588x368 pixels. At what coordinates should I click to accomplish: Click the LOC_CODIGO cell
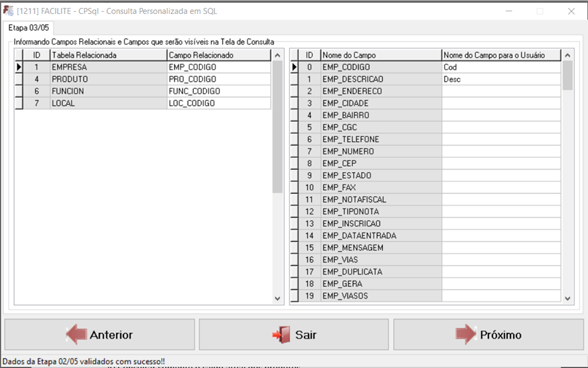point(218,103)
